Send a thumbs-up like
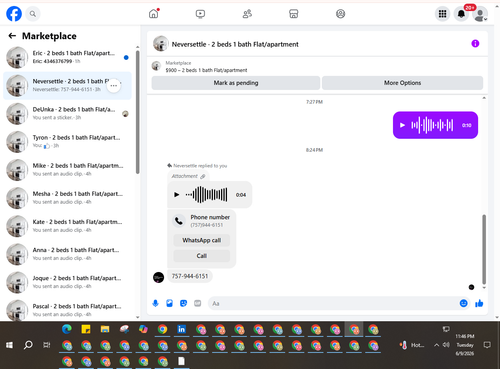Screen dimensions: 500x369 479,303
